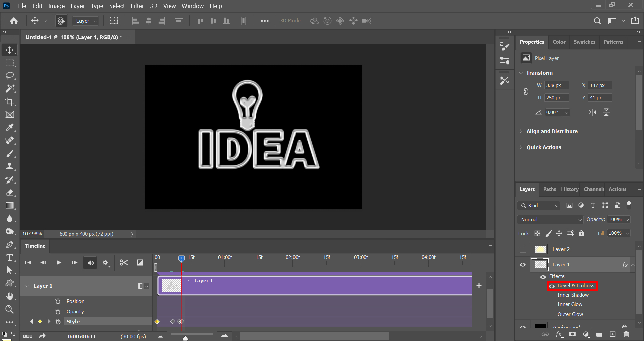Select the Eraser tool

[10, 193]
